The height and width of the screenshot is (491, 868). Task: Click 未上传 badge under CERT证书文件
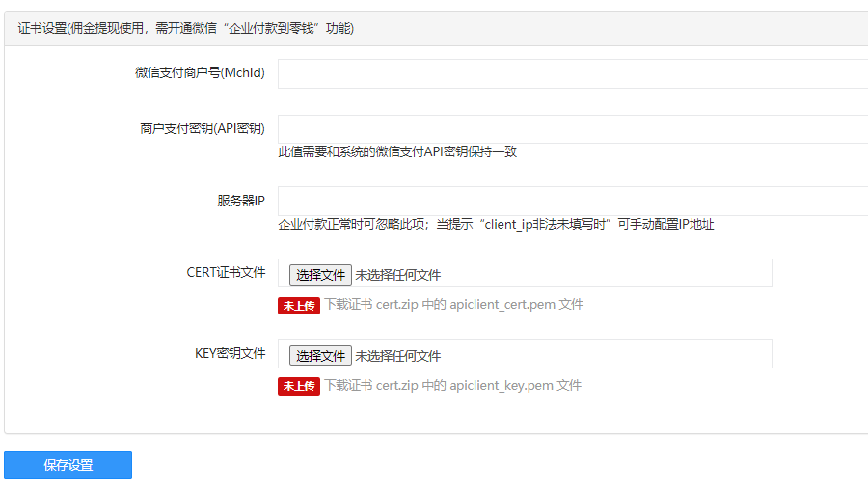(299, 306)
